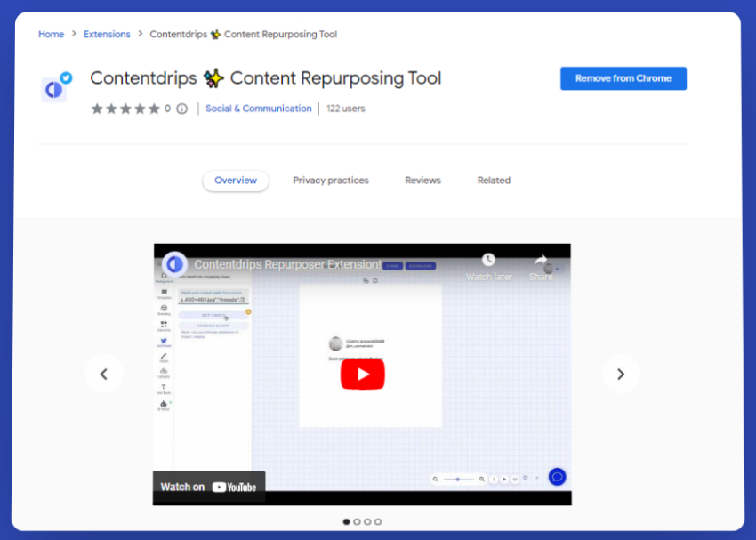
Task: Click the Remove from Chrome button
Action: pos(623,78)
